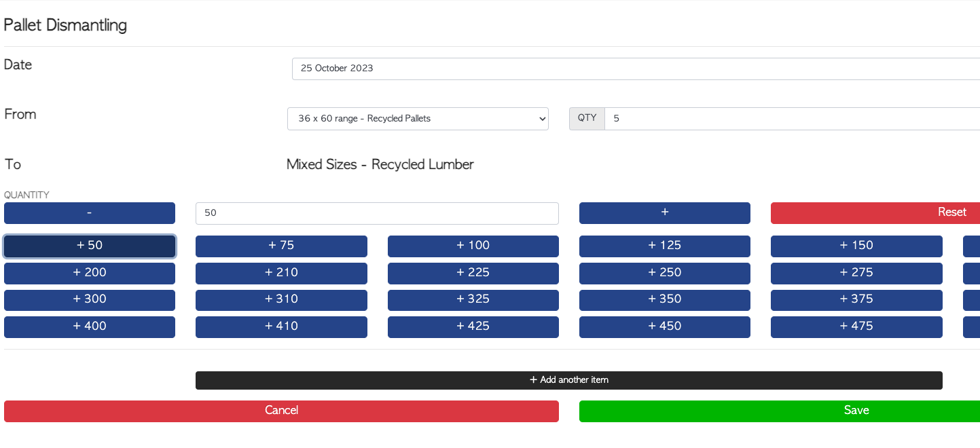Add 325 to the quantity
This screenshot has height=448, width=980.
click(x=473, y=300)
